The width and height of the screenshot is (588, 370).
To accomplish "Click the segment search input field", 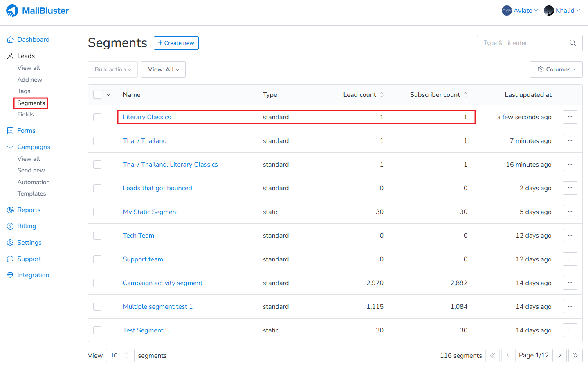I will 520,43.
